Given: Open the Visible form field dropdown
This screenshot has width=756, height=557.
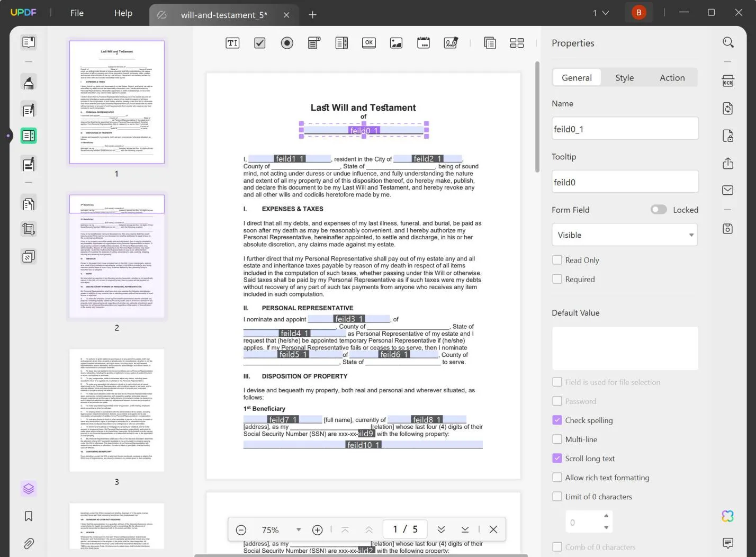Looking at the screenshot, I should tap(624, 235).
